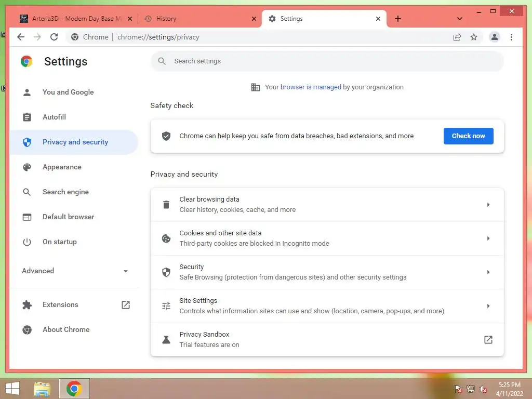532x399 pixels.
Task: Click the Check now button
Action: pyautogui.click(x=468, y=136)
